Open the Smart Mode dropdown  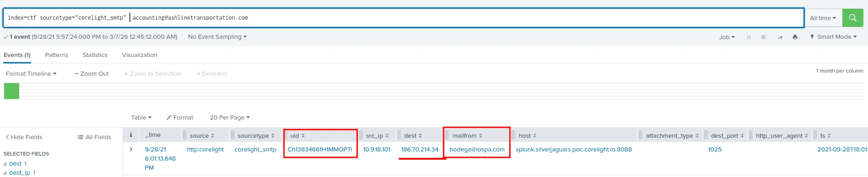[834, 37]
